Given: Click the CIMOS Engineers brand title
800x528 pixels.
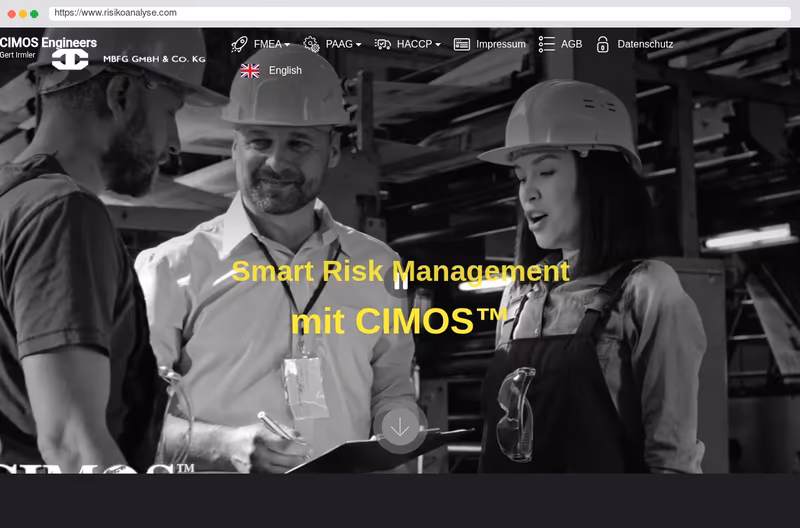Looking at the screenshot, I should [48, 42].
